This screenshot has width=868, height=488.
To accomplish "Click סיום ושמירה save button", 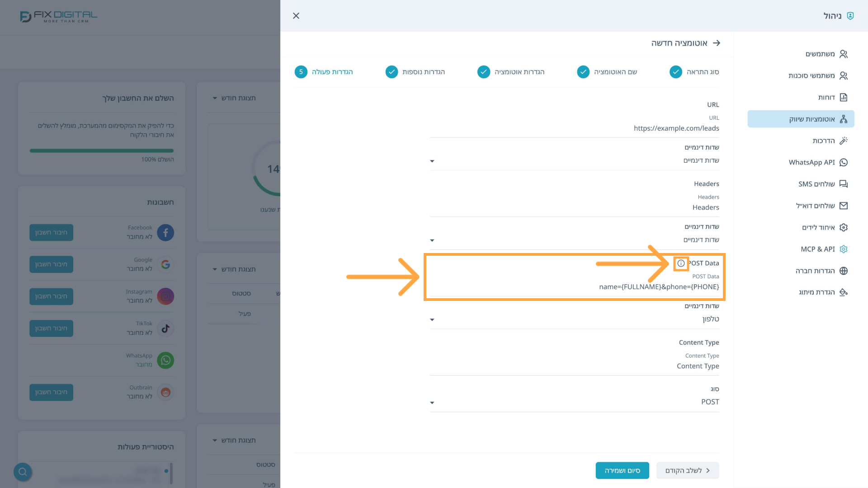I will 622,470.
